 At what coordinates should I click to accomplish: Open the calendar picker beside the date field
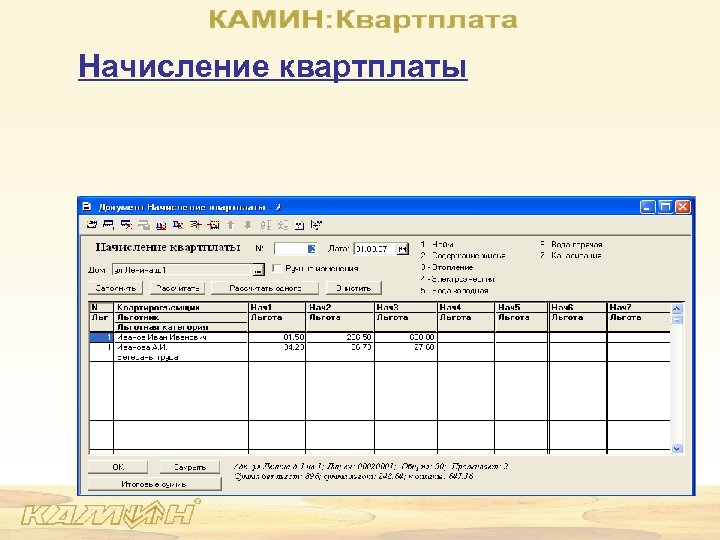402,249
